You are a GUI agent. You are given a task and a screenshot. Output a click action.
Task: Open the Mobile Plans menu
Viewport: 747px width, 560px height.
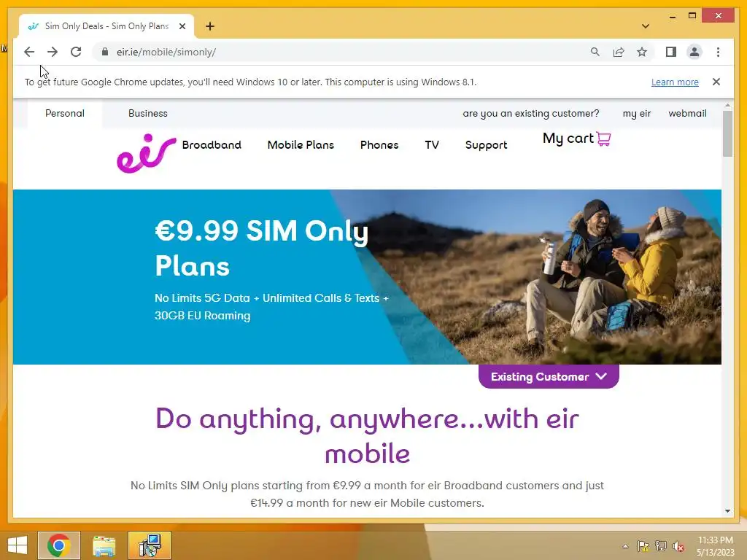pyautogui.click(x=301, y=145)
